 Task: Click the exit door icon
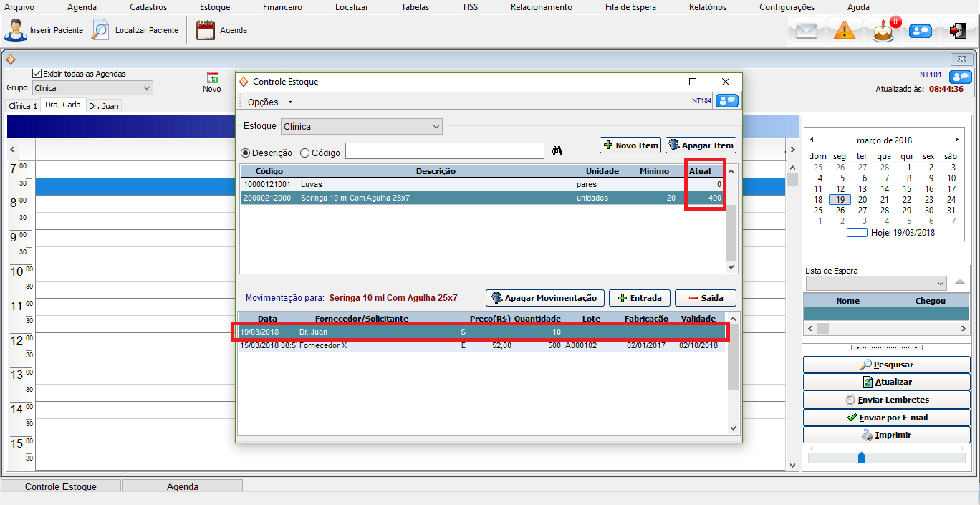pyautogui.click(x=958, y=32)
